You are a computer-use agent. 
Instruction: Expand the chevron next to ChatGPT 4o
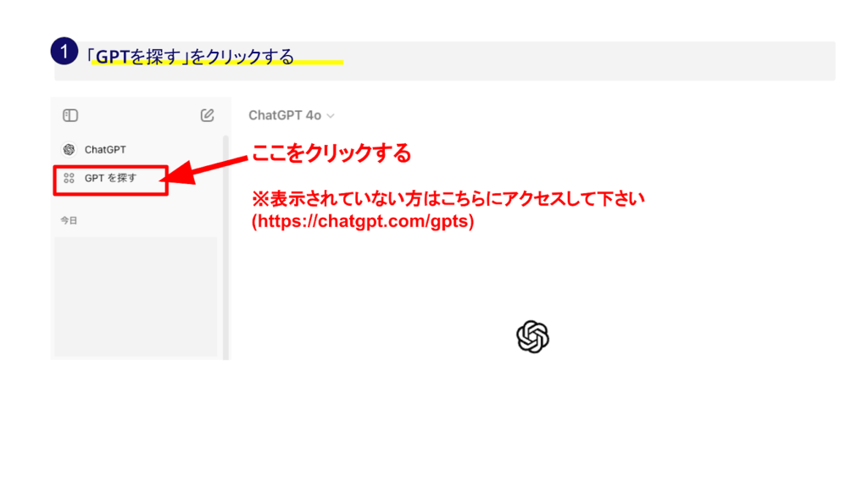pos(331,116)
